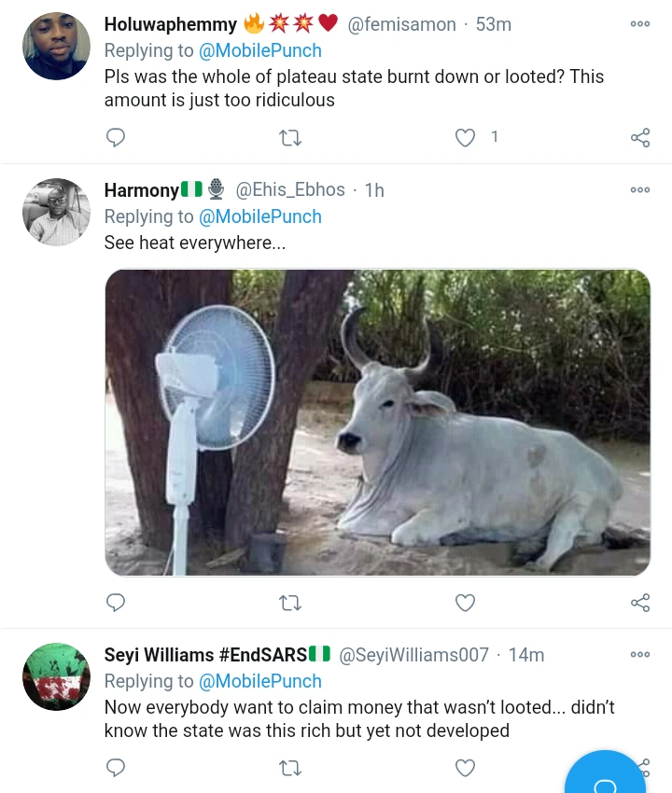Retweet Harmony's cow and fan tweet
The height and width of the screenshot is (793, 672).
(290, 603)
